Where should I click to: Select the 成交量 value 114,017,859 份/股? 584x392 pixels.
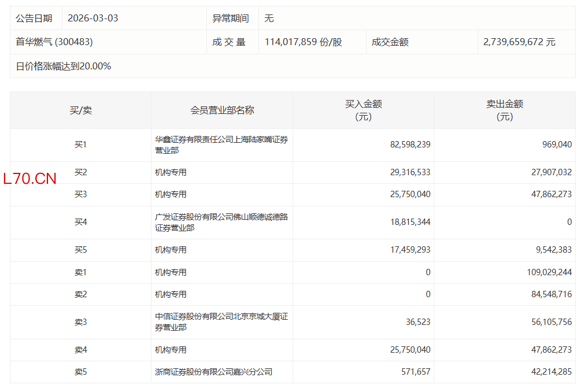(303, 42)
